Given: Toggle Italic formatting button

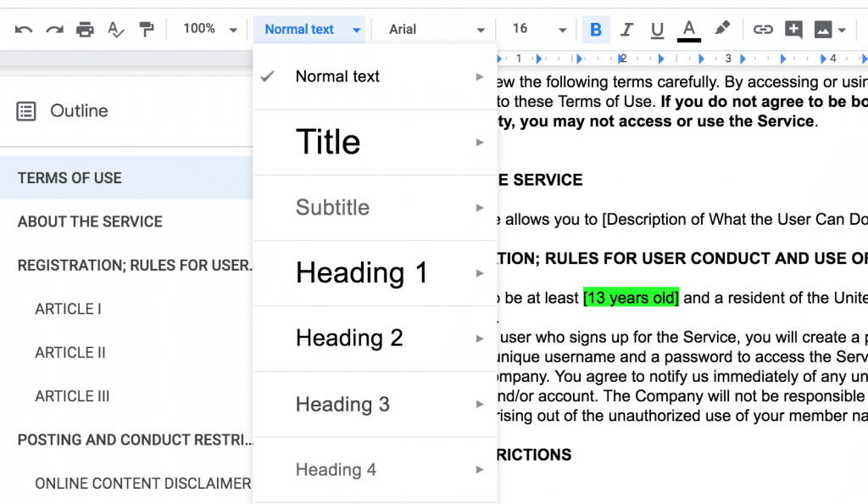Looking at the screenshot, I should 626,30.
